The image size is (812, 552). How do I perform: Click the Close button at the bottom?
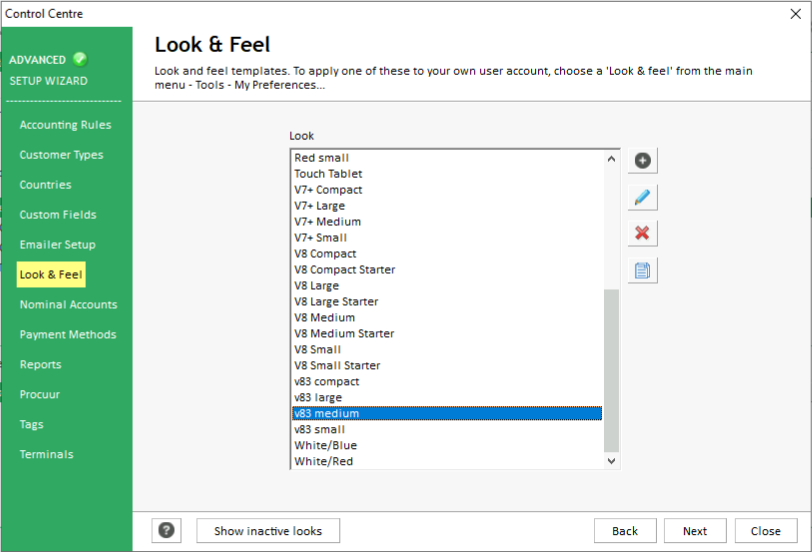point(766,531)
